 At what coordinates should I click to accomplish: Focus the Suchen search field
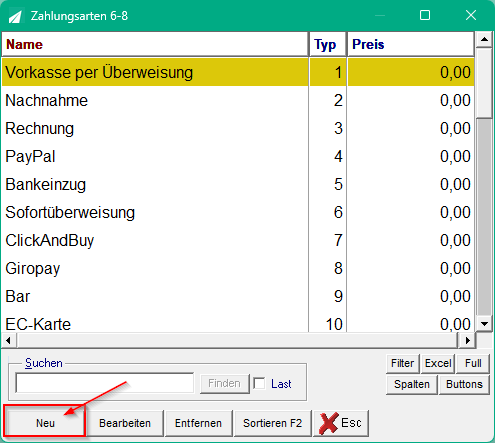(105, 383)
